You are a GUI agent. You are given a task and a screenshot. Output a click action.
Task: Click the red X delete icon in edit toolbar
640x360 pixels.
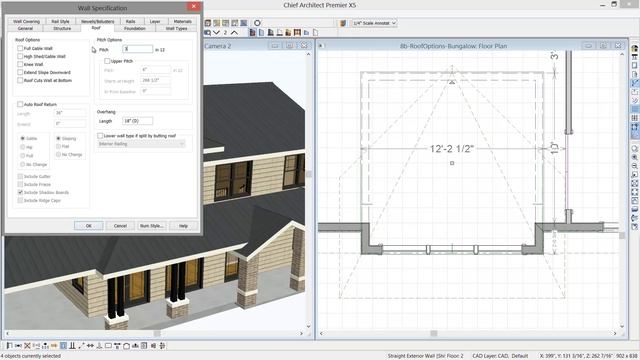tap(27, 346)
